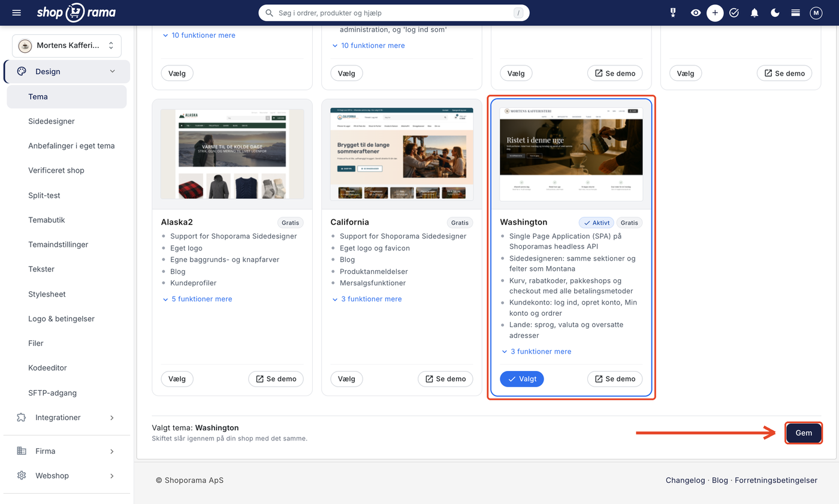Viewport: 839px width, 504px height.
Task: Open the hamburger menu icon
Action: point(16,13)
